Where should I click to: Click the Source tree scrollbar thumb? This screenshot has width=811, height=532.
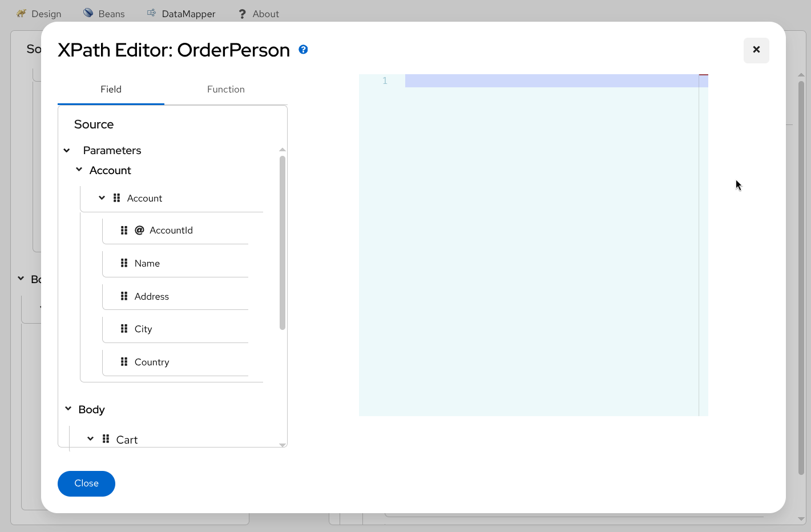pyautogui.click(x=282, y=240)
